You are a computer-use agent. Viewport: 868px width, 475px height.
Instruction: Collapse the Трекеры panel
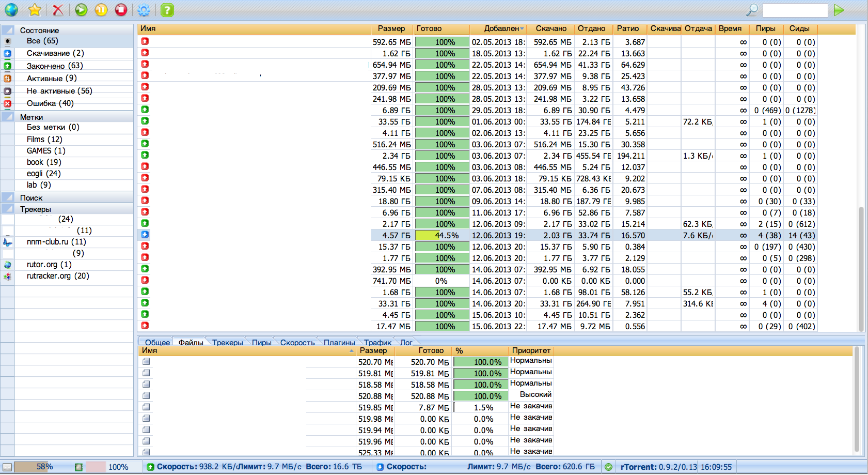(8, 209)
